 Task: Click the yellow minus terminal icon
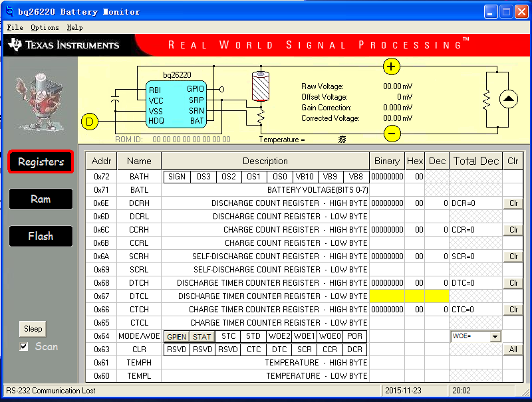(x=392, y=134)
